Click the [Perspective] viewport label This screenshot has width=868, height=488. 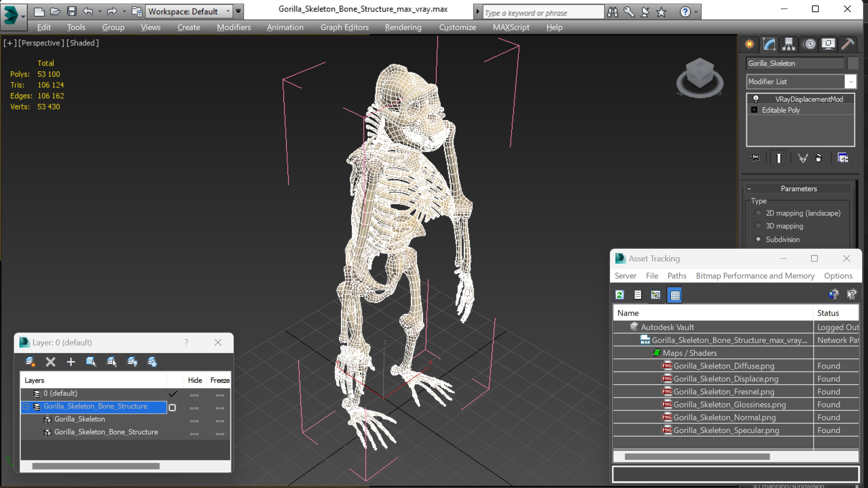point(41,43)
